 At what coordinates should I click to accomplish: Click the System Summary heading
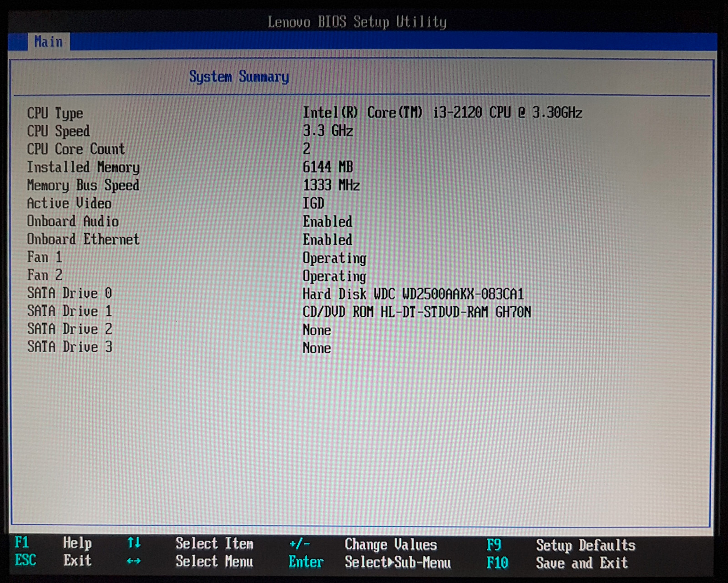tap(239, 77)
